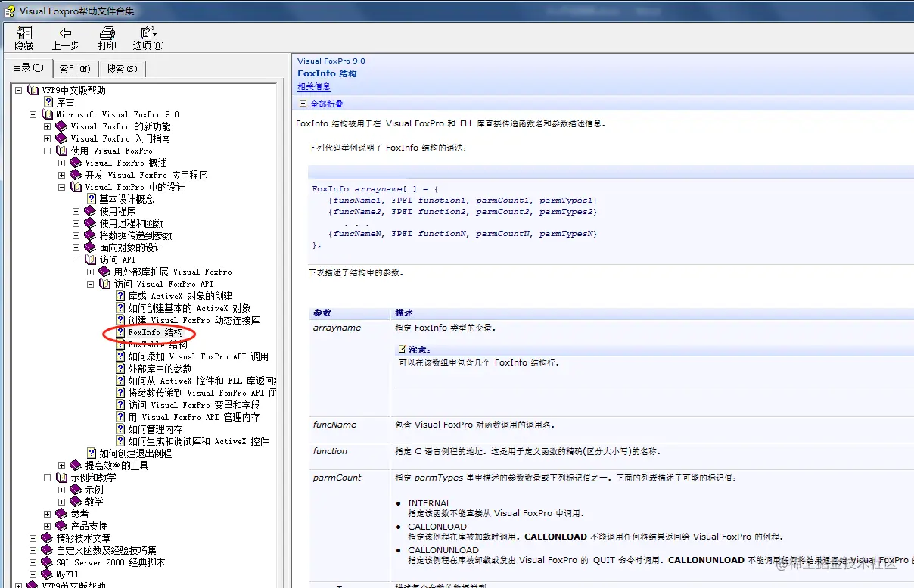Click the 隐藏 (Hide) toolbar icon
The width and height of the screenshot is (914, 588).
coord(24,33)
